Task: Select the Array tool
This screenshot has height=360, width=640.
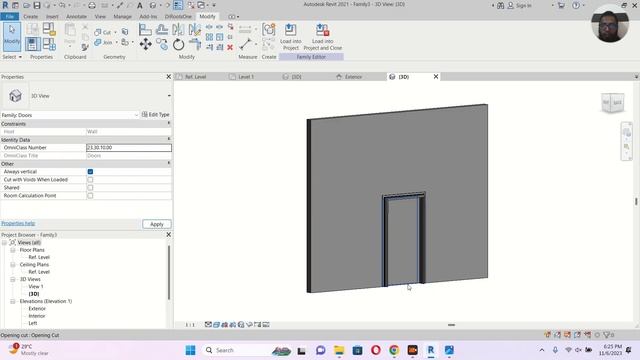Action: coord(209,37)
